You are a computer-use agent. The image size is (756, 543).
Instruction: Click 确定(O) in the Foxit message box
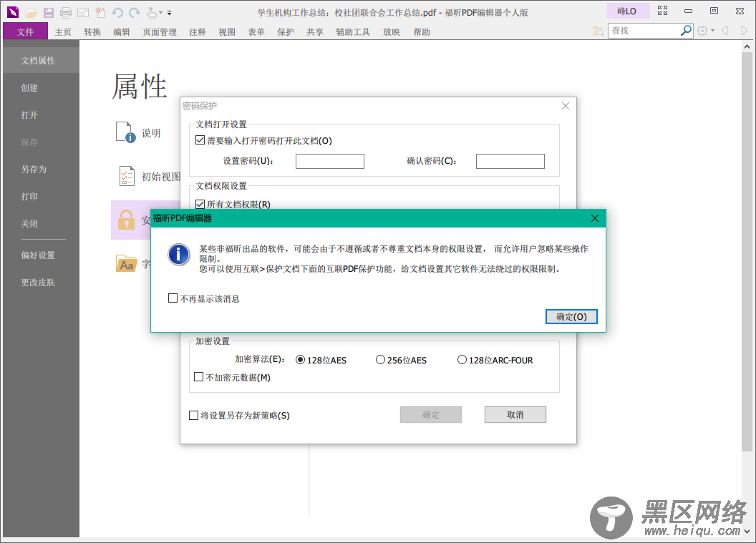tap(571, 316)
